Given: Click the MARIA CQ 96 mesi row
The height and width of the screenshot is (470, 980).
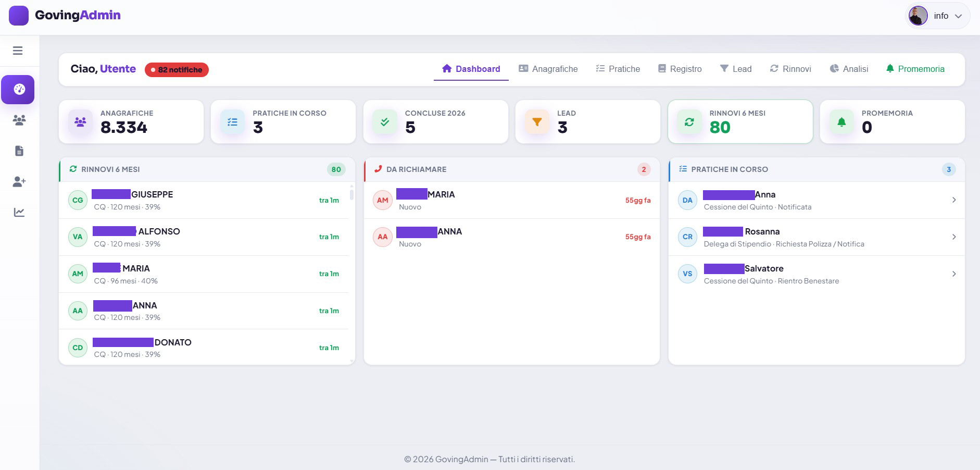Looking at the screenshot, I should click(204, 274).
